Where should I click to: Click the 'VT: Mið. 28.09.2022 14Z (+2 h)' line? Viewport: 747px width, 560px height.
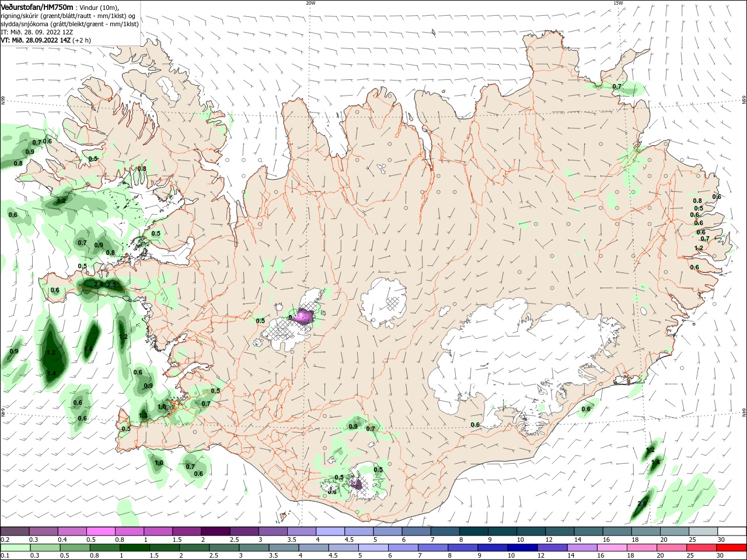46,40
